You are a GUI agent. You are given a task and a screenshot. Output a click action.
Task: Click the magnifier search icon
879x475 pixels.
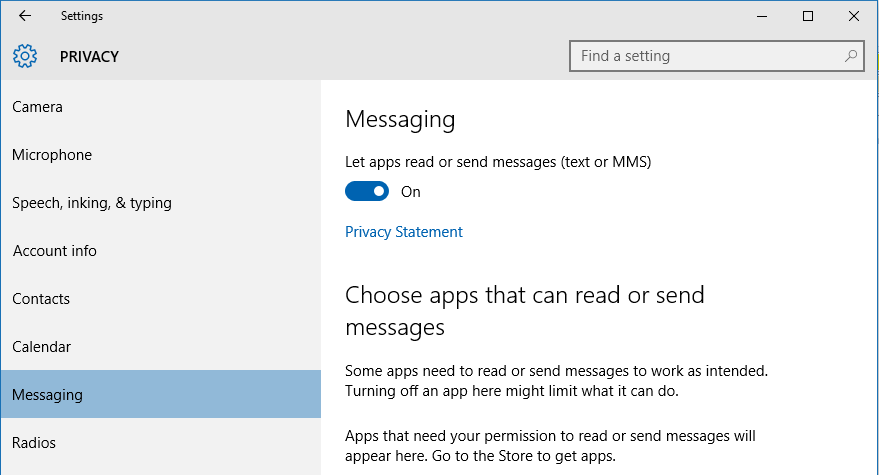851,56
